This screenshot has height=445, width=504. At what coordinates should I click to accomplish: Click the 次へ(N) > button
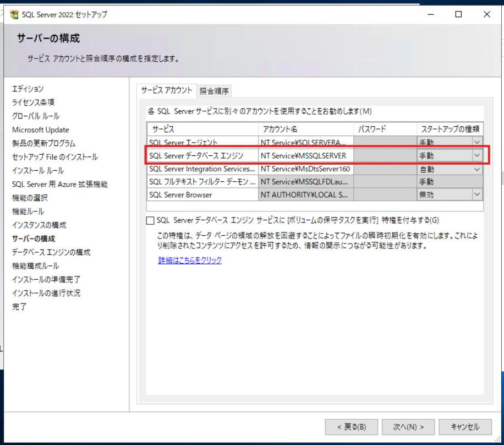(x=408, y=427)
